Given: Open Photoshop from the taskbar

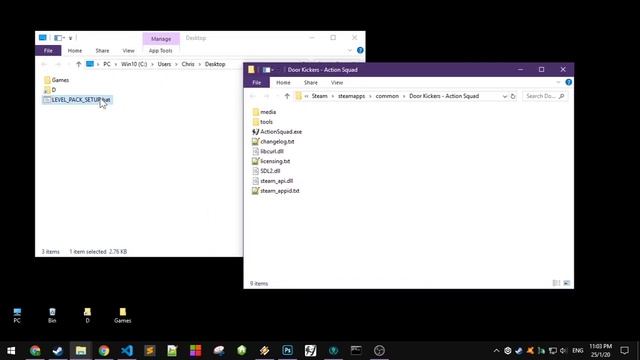Looking at the screenshot, I should (x=287, y=350).
